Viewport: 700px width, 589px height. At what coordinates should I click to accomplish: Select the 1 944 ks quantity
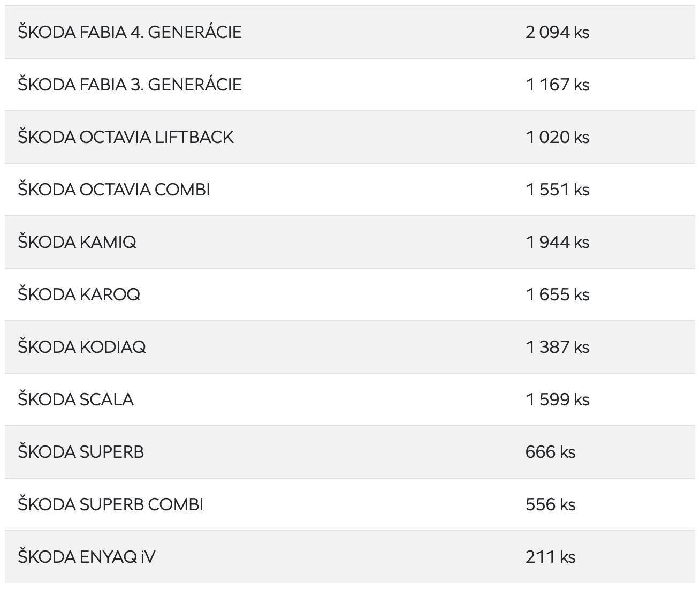(557, 242)
